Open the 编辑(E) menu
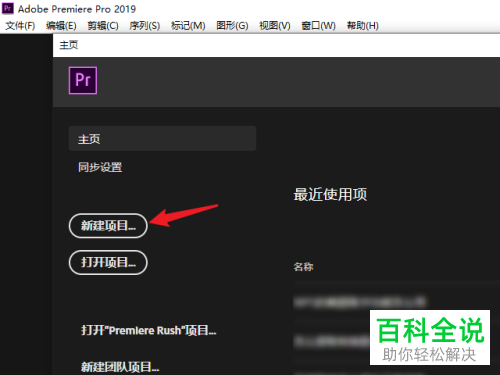 tap(61, 26)
